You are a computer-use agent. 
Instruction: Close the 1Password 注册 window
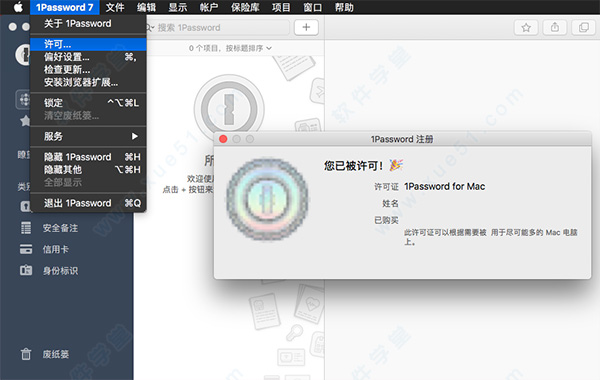(223, 139)
